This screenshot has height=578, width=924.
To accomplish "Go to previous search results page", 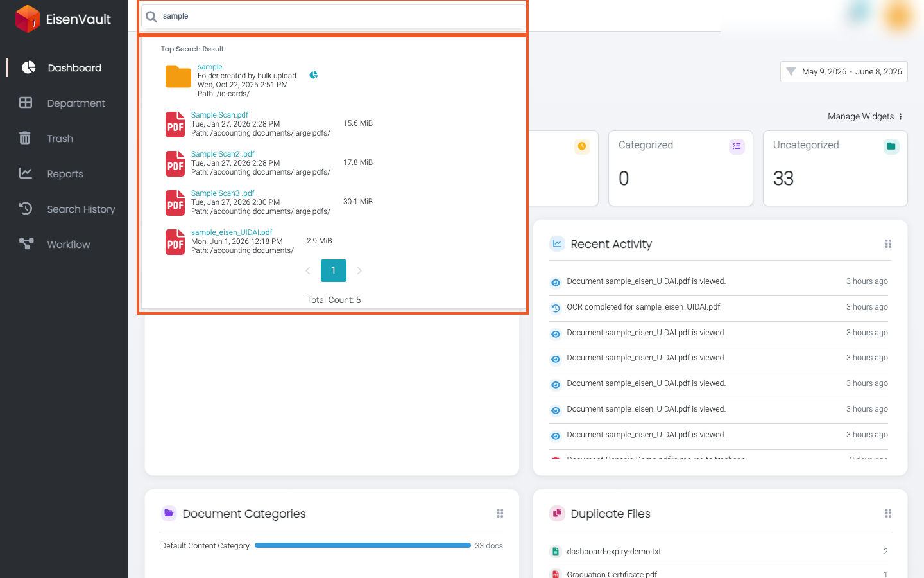I will click(x=308, y=271).
